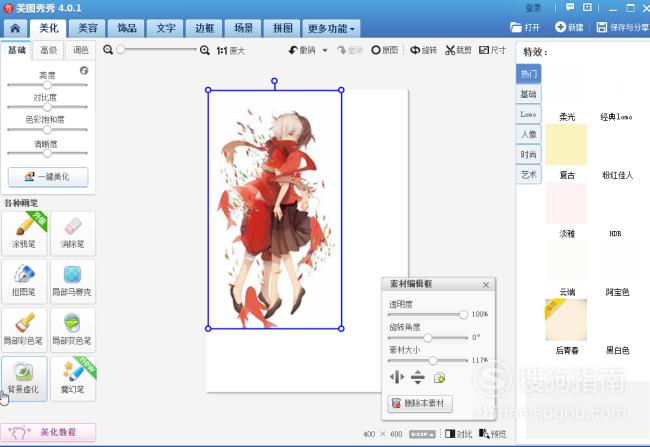
Task: Click the 重做 redo tool
Action: [x=350, y=50]
